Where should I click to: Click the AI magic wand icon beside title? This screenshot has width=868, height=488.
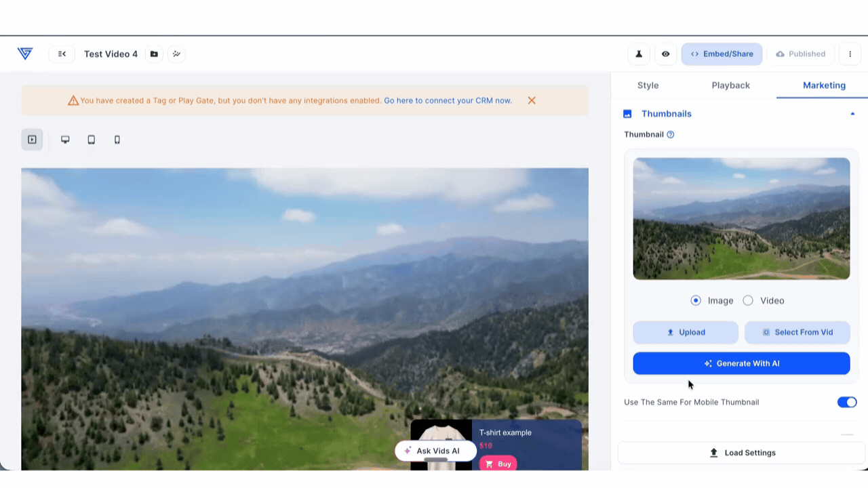coord(176,54)
